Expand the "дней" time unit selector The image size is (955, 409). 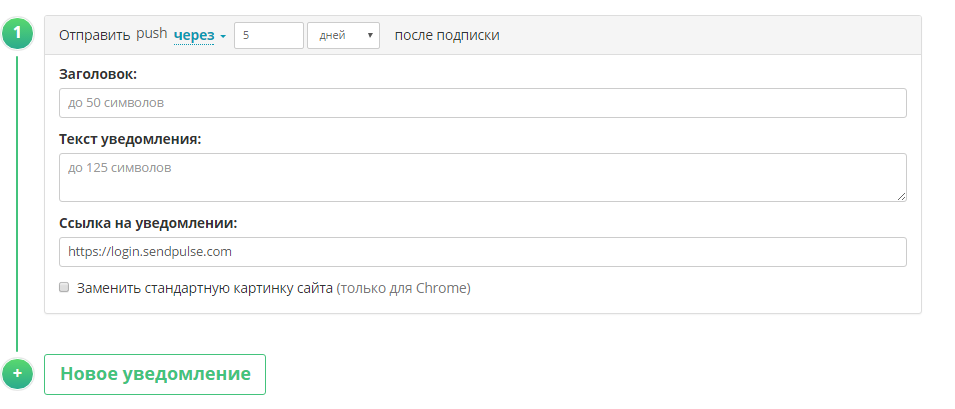pyautogui.click(x=343, y=35)
